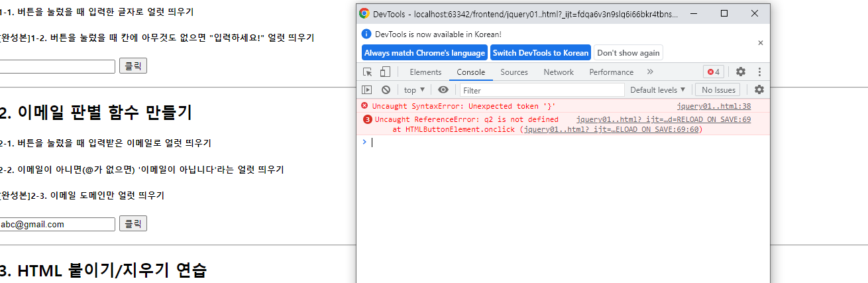This screenshot has width=868, height=283.
Task: Click the No Issues button
Action: point(719,90)
